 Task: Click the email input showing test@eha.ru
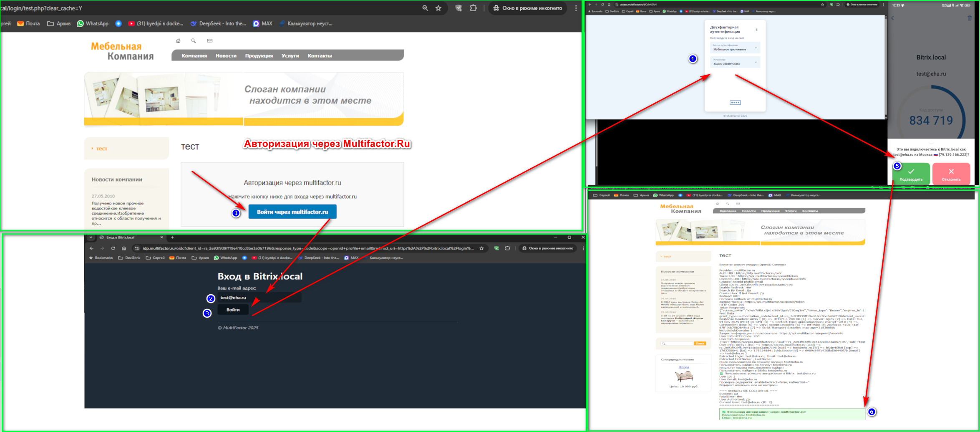(x=259, y=297)
